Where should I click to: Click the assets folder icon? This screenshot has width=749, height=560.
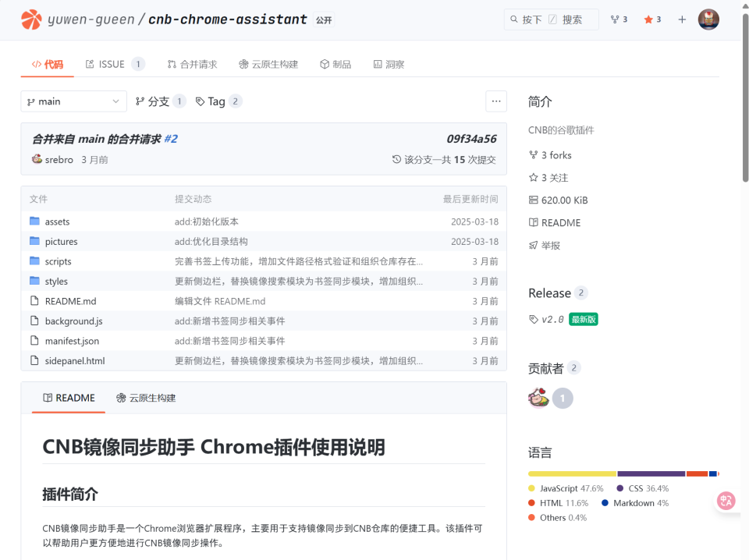click(34, 221)
